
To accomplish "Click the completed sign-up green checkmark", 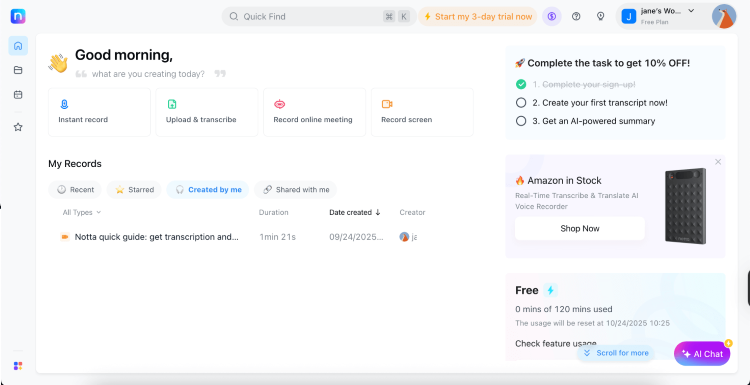I will click(521, 84).
